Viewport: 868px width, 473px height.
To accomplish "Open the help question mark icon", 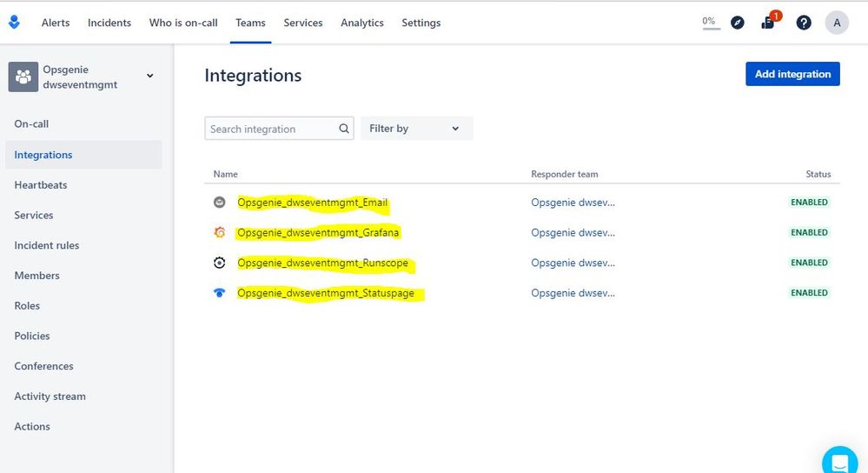I will pyautogui.click(x=804, y=23).
